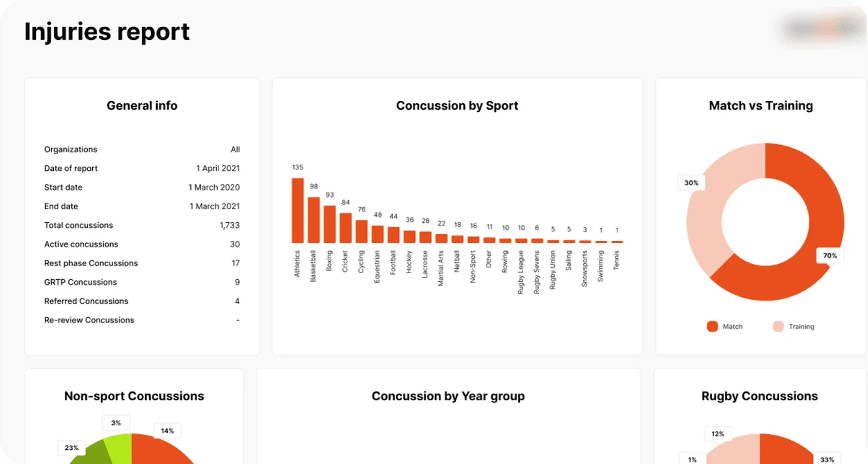Image resolution: width=868 pixels, height=464 pixels.
Task: Click the Match legend color swatch
Action: 712,326
